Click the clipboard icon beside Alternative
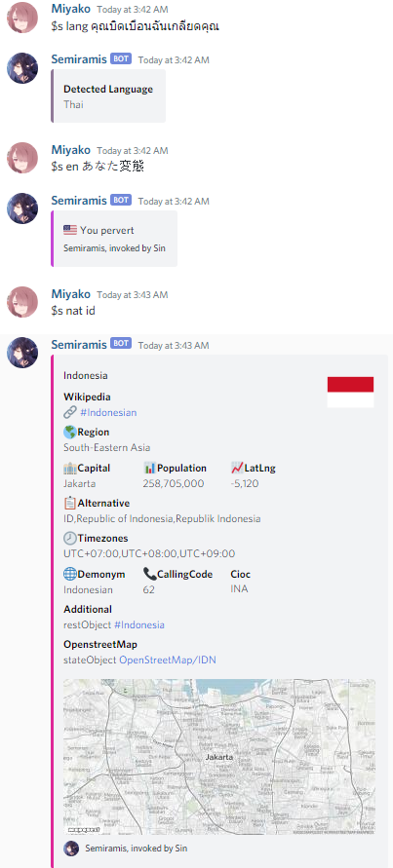Image resolution: width=393 pixels, height=868 pixels. point(70,504)
